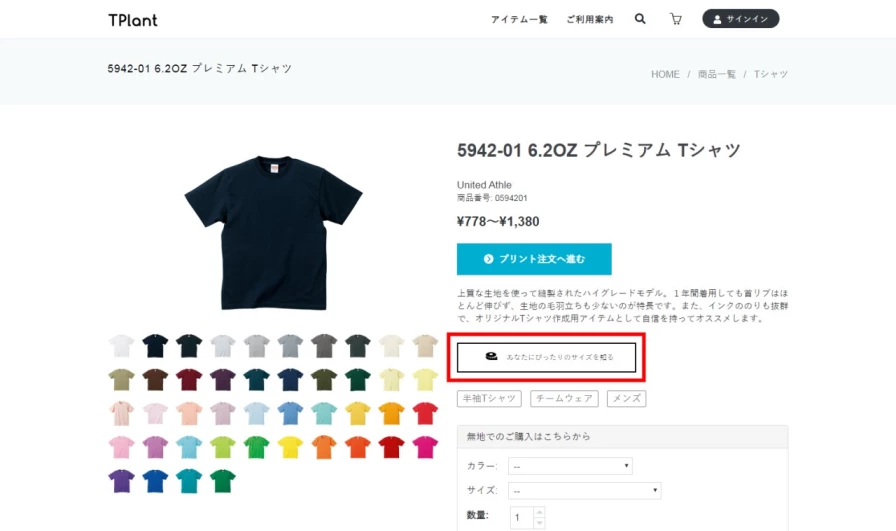Click あなたにぴったりのサイズを知る button

pyautogui.click(x=546, y=357)
